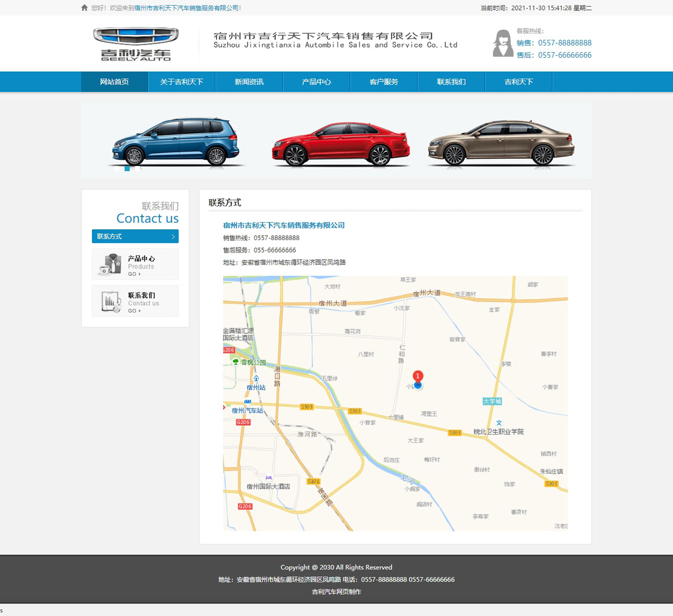673x616 pixels.
Task: Click the 产品中心 shirt and cup icon
Action: click(x=110, y=264)
